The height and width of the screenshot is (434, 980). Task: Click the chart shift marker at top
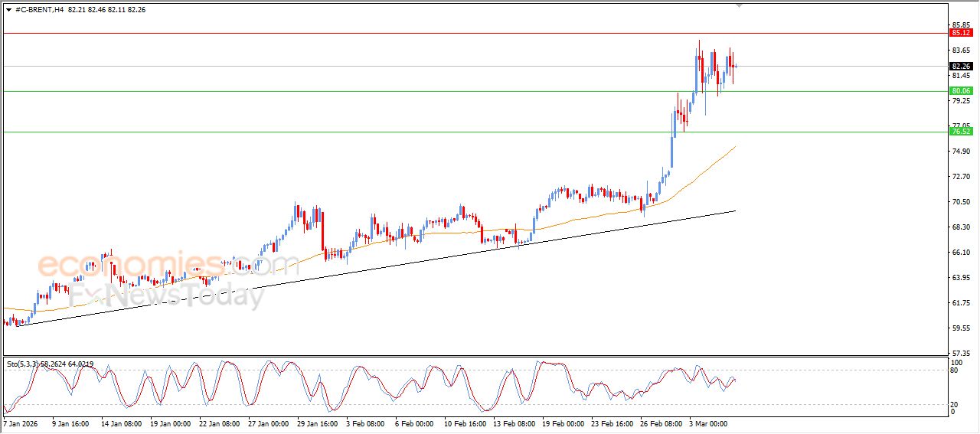tap(739, 5)
